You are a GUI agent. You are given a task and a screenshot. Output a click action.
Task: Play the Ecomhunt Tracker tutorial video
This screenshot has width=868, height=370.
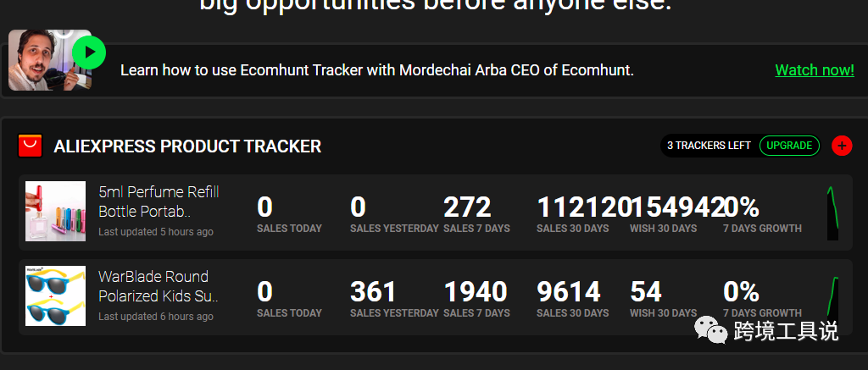click(x=88, y=53)
